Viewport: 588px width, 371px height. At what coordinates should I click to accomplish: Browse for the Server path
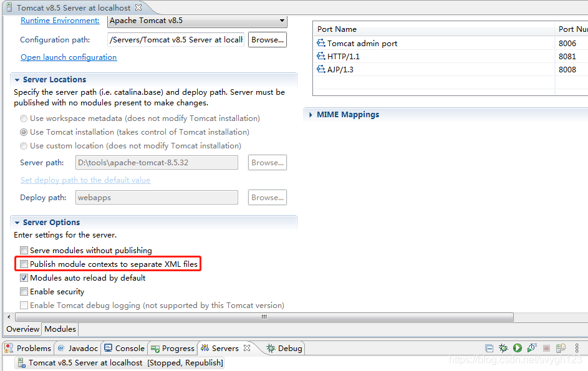(x=267, y=163)
